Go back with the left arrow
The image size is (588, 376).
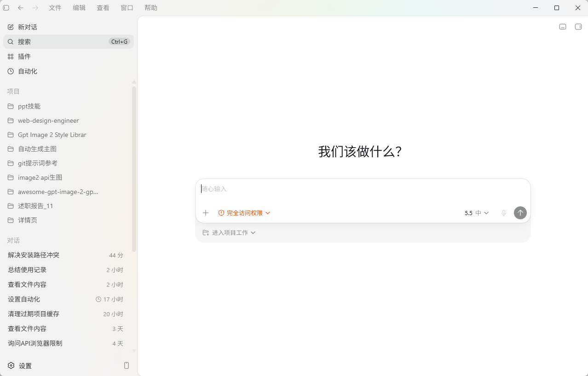click(x=21, y=8)
